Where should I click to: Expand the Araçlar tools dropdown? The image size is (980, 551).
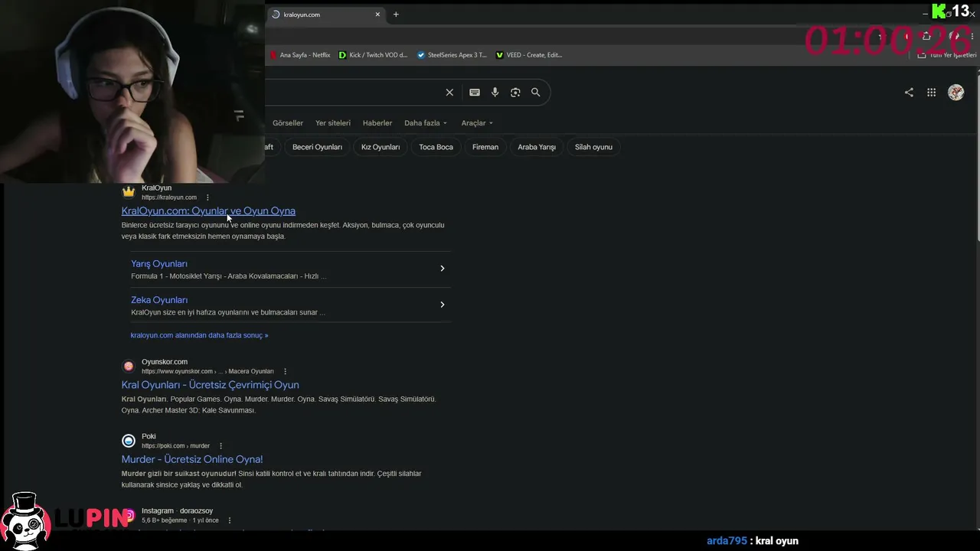pos(477,123)
